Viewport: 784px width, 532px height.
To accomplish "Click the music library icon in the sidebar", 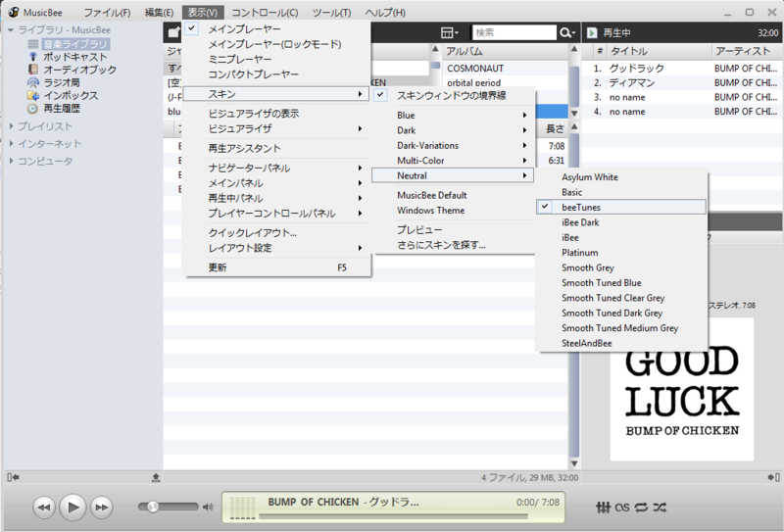I will (x=33, y=44).
